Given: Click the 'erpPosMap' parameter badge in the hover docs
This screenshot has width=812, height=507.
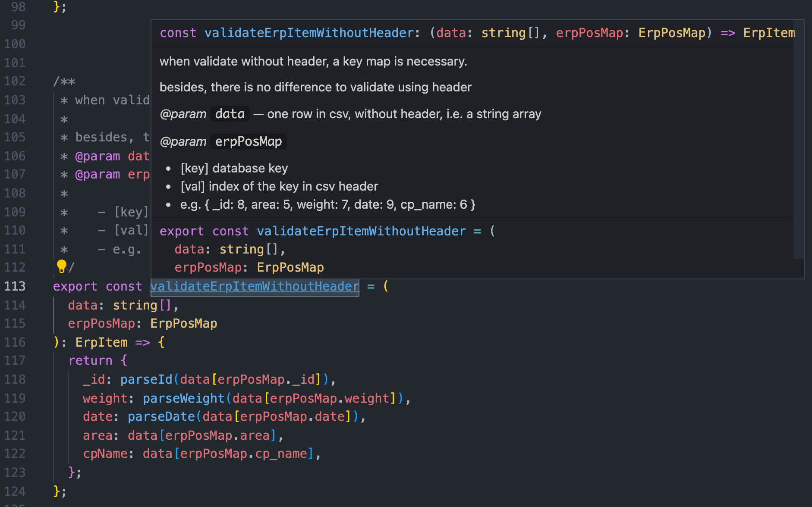Looking at the screenshot, I should pyautogui.click(x=249, y=141).
